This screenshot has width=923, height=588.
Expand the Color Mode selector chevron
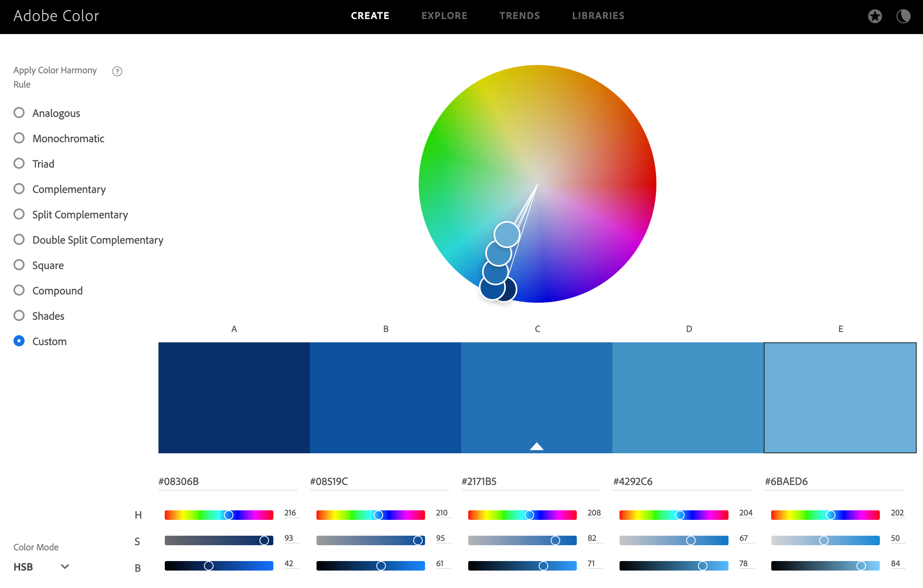65,567
